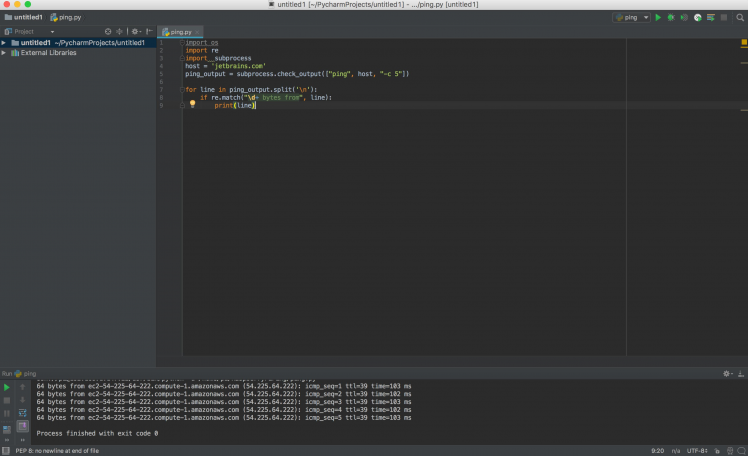748x456 pixels.
Task: Select the ping.py editor tab
Action: coord(180,32)
